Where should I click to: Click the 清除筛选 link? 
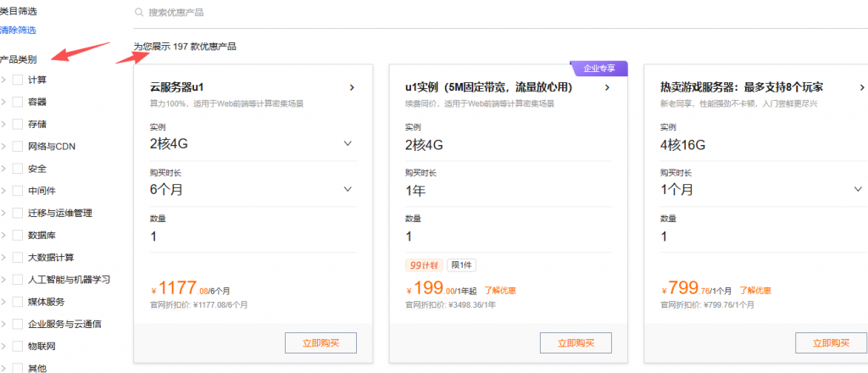[x=18, y=30]
